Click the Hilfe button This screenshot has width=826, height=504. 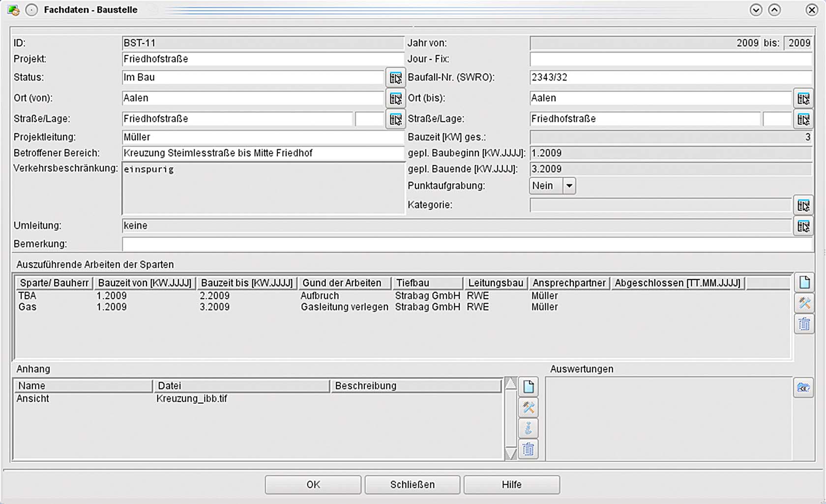point(511,484)
